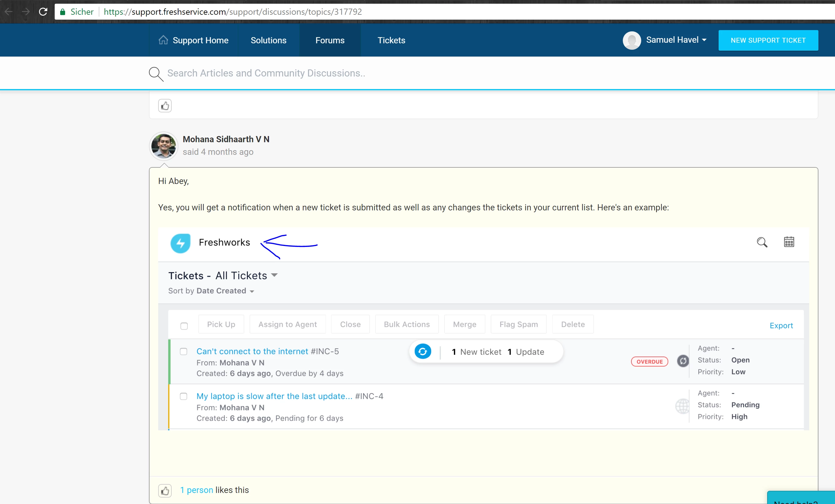Open Mohana Sidhaarth V N profile photo
The image size is (835, 504).
(x=164, y=146)
